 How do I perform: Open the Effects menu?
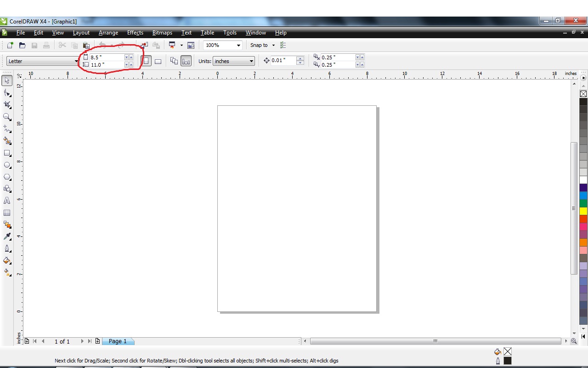tap(135, 33)
